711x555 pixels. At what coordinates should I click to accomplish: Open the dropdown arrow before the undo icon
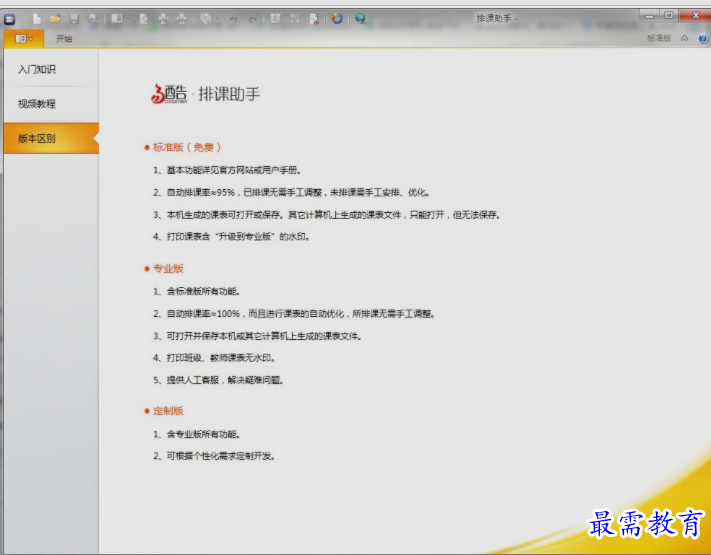(x=218, y=19)
